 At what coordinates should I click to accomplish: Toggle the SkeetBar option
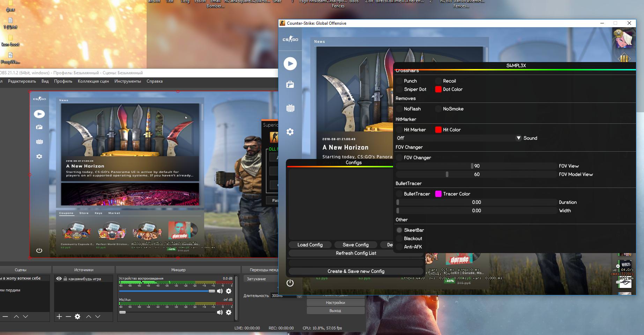click(x=399, y=230)
